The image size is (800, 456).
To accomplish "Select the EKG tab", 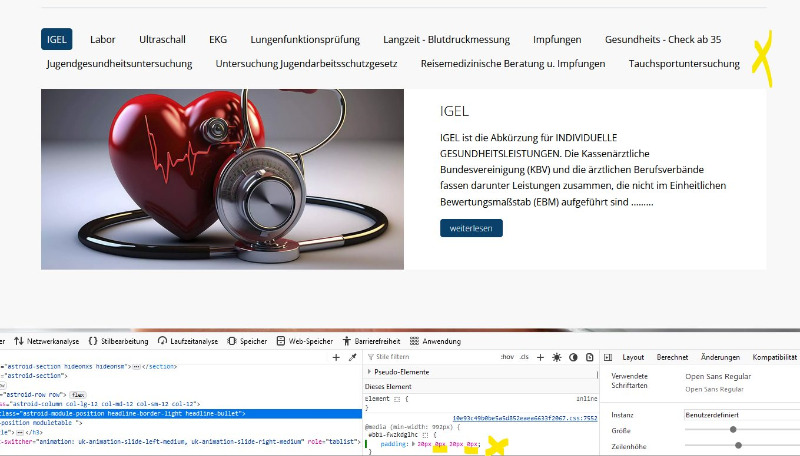I will (218, 39).
